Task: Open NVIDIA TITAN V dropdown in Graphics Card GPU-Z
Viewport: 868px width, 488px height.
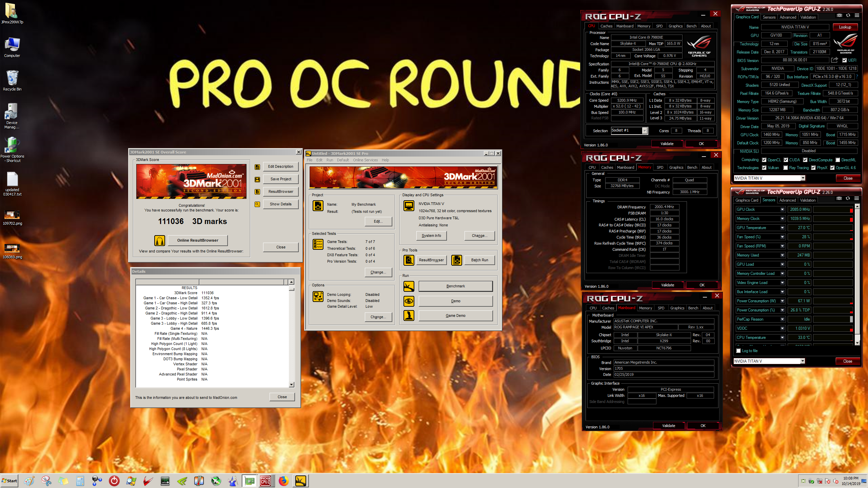Action: click(803, 178)
